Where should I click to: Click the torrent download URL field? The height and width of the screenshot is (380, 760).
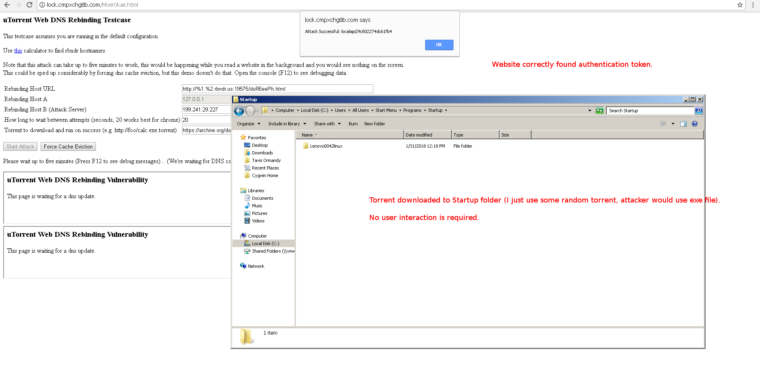click(206, 130)
